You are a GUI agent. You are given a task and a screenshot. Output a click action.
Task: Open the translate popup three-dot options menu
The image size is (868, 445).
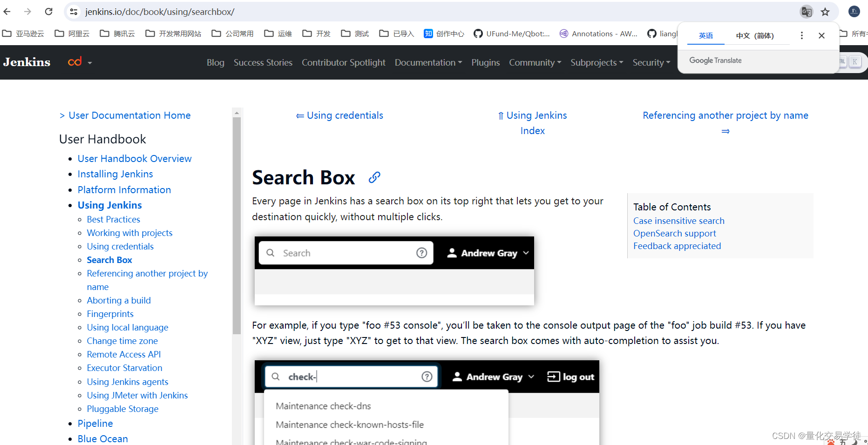(801, 35)
